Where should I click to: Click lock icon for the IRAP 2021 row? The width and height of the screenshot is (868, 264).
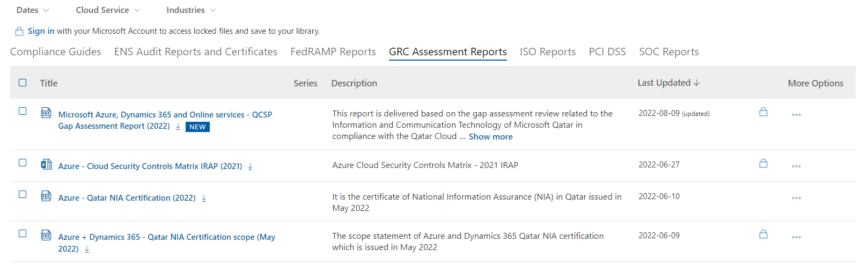763,164
